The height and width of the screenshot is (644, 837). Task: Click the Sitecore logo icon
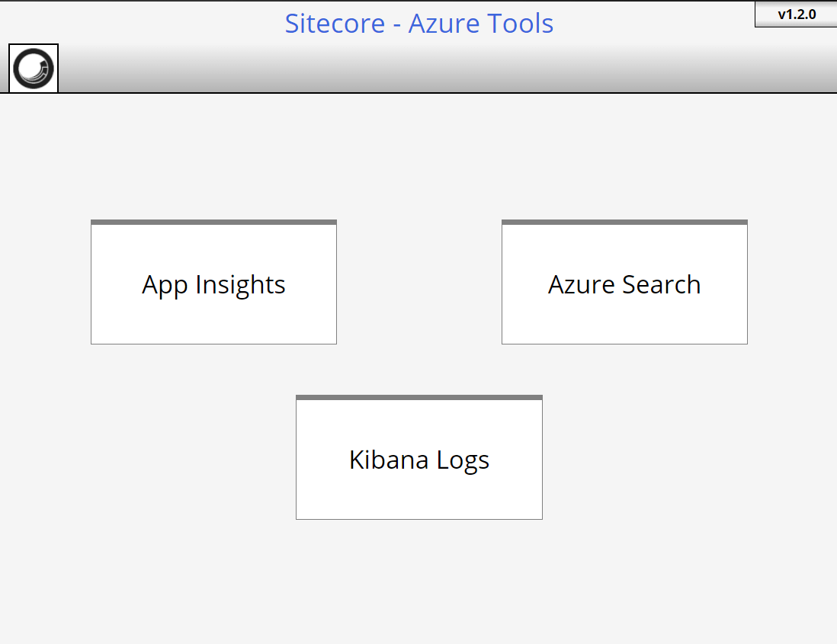pos(34,69)
